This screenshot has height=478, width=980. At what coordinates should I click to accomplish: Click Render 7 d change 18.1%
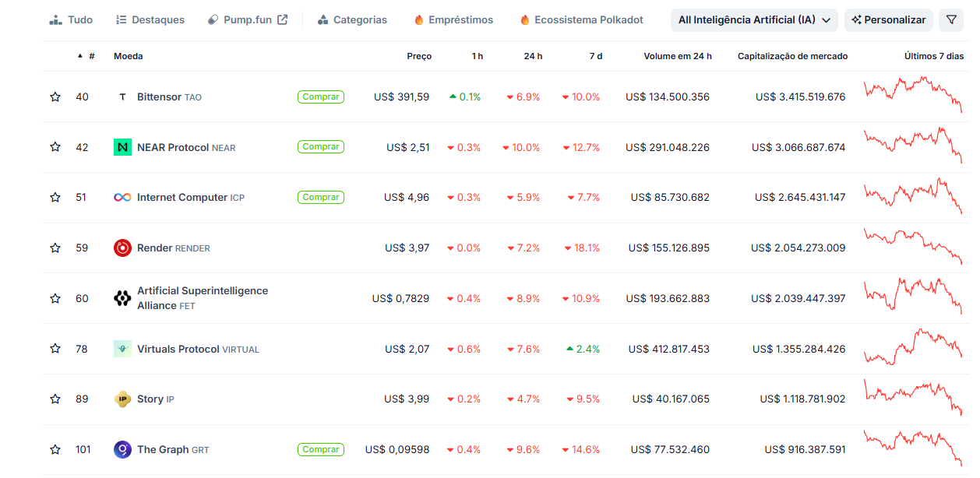pyautogui.click(x=582, y=248)
